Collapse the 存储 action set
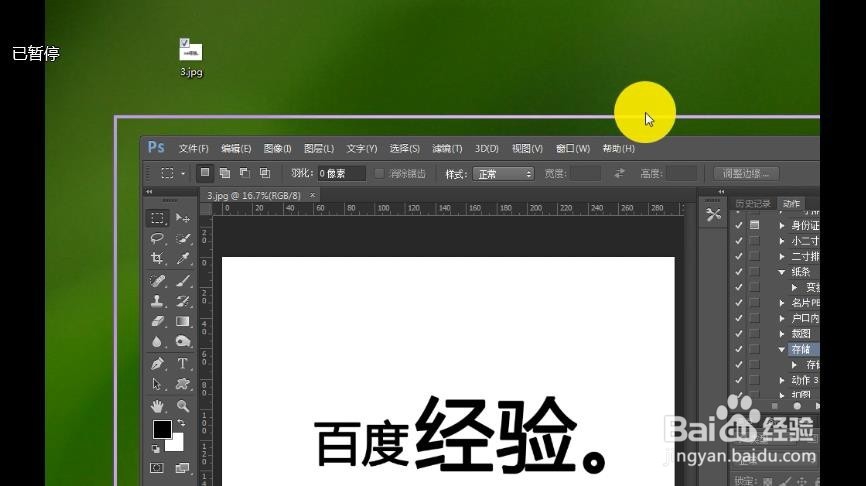866x486 pixels. pyautogui.click(x=781, y=349)
